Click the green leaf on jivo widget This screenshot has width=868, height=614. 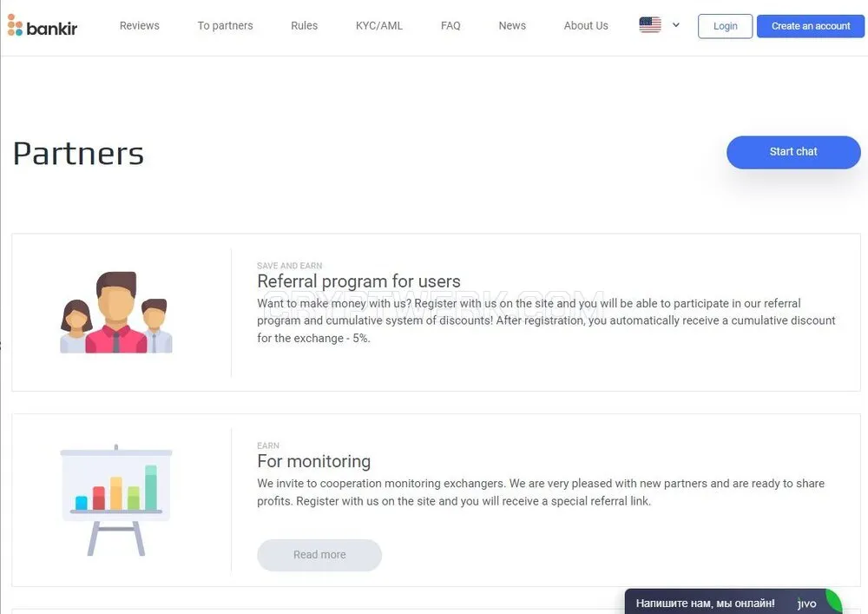833,602
